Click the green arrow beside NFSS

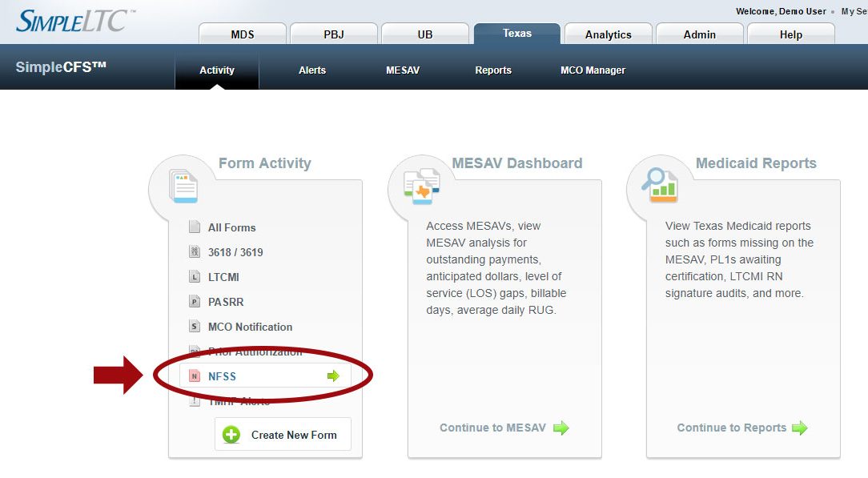click(x=333, y=376)
